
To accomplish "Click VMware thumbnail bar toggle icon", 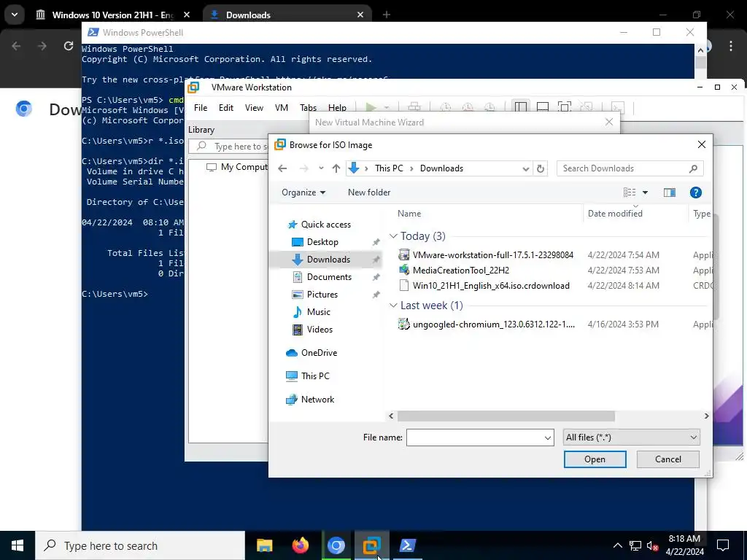I will [x=543, y=108].
